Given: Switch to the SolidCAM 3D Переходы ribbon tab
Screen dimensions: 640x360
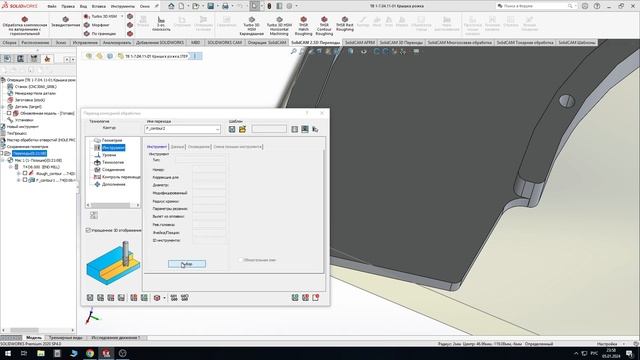Looking at the screenshot, I should (401, 42).
